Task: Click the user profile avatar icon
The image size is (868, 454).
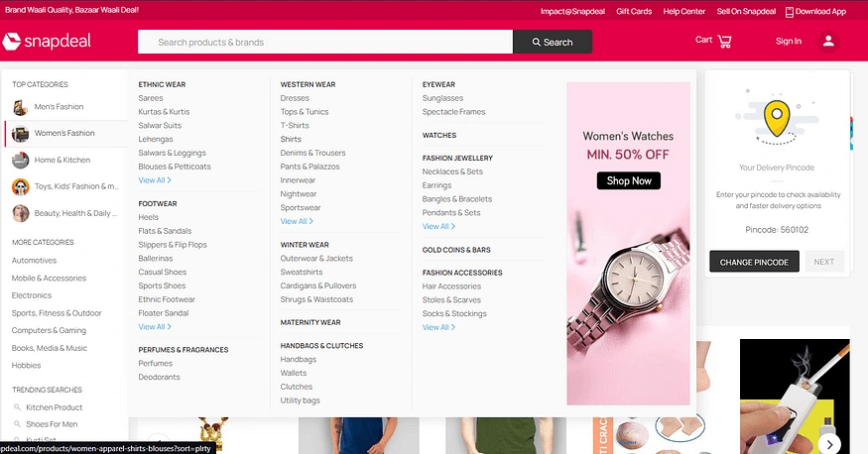Action: tap(828, 41)
